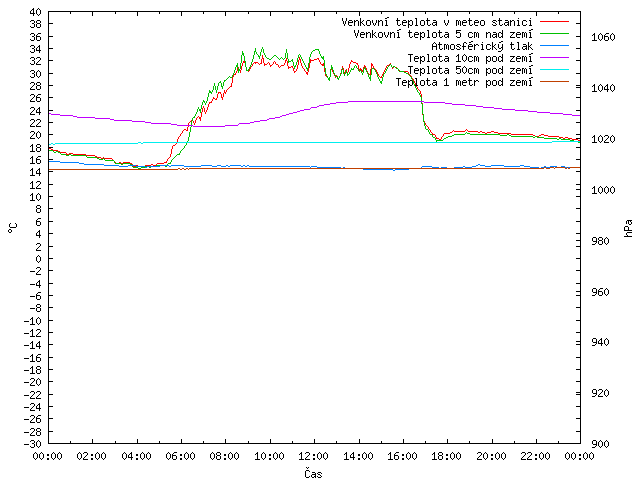Screen dimensions: 640x480
Task: Click the 40 temperature axis label
Action: coord(36,12)
